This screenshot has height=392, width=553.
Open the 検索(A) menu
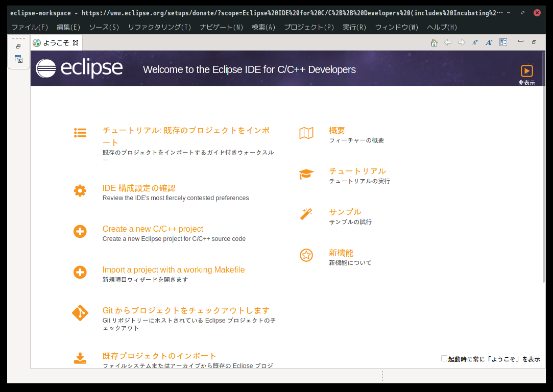pyautogui.click(x=263, y=27)
